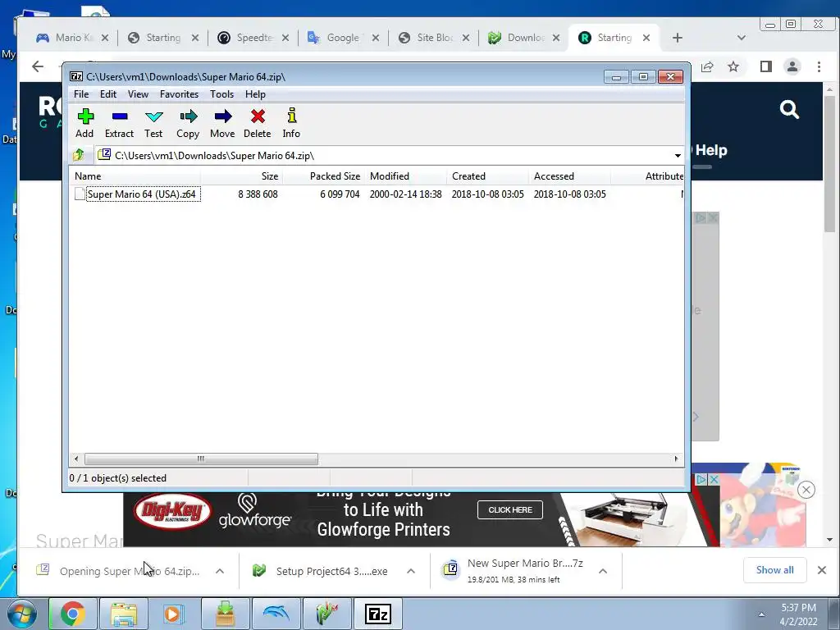
Task: Expand the archive path dropdown arrow
Action: (x=678, y=155)
